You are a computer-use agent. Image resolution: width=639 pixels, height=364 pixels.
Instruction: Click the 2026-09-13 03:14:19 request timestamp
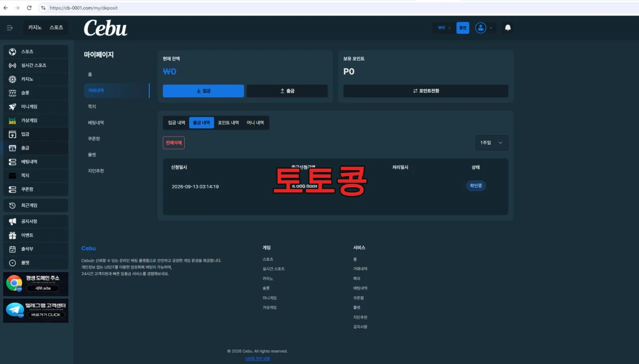coord(195,186)
